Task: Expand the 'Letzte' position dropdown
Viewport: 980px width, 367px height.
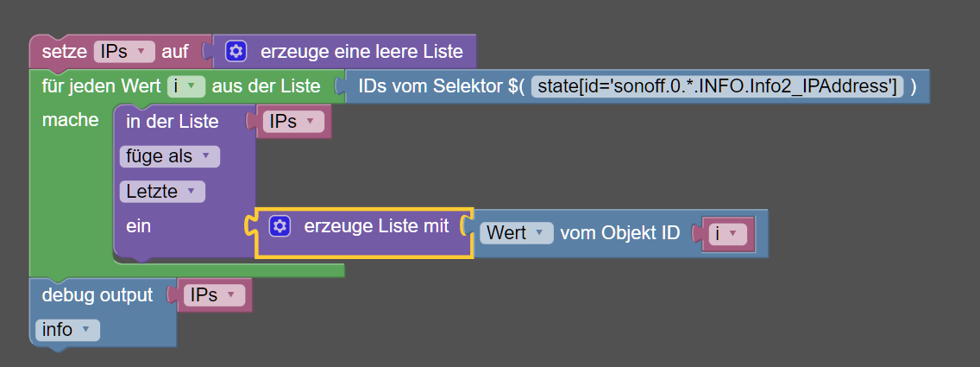Action: click(x=162, y=191)
